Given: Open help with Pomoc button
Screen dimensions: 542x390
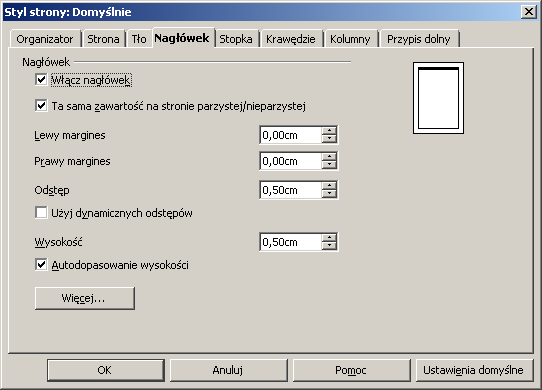Looking at the screenshot, I should point(352,370).
